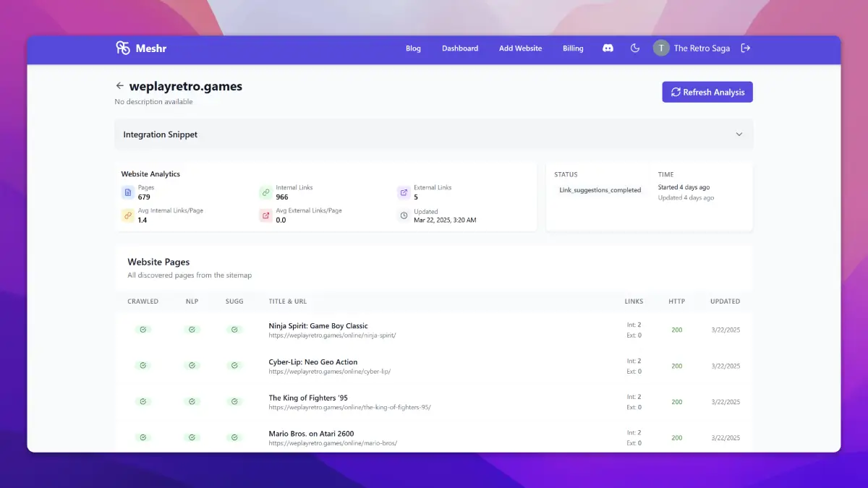The image size is (868, 488).
Task: Open the Billing nav item
Action: point(573,48)
